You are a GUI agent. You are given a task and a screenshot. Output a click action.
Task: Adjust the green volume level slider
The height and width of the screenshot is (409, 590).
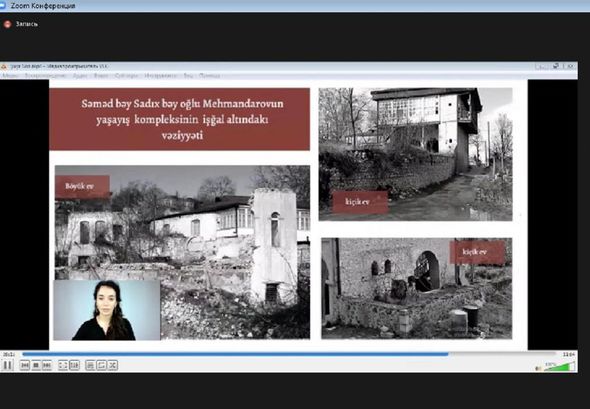tap(560, 366)
